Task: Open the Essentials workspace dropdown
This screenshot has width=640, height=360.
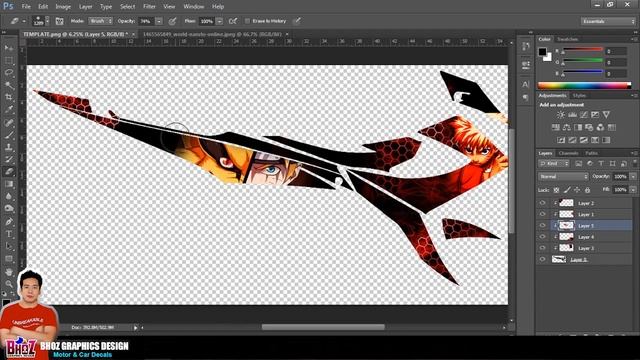Action: [x=608, y=21]
